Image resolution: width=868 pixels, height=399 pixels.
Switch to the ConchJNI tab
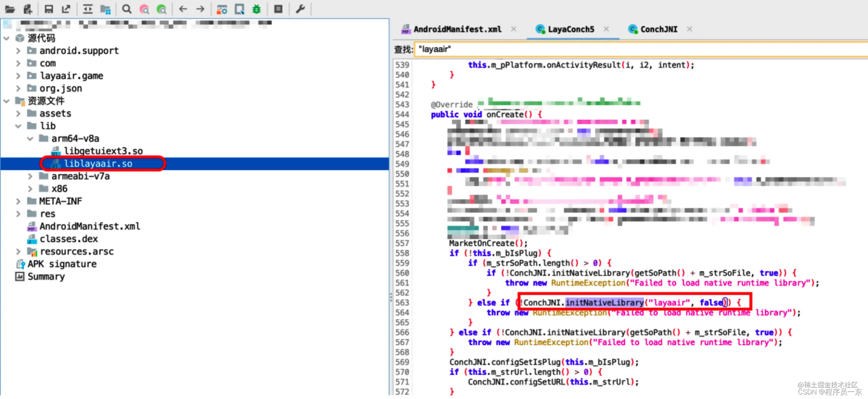pyautogui.click(x=653, y=29)
